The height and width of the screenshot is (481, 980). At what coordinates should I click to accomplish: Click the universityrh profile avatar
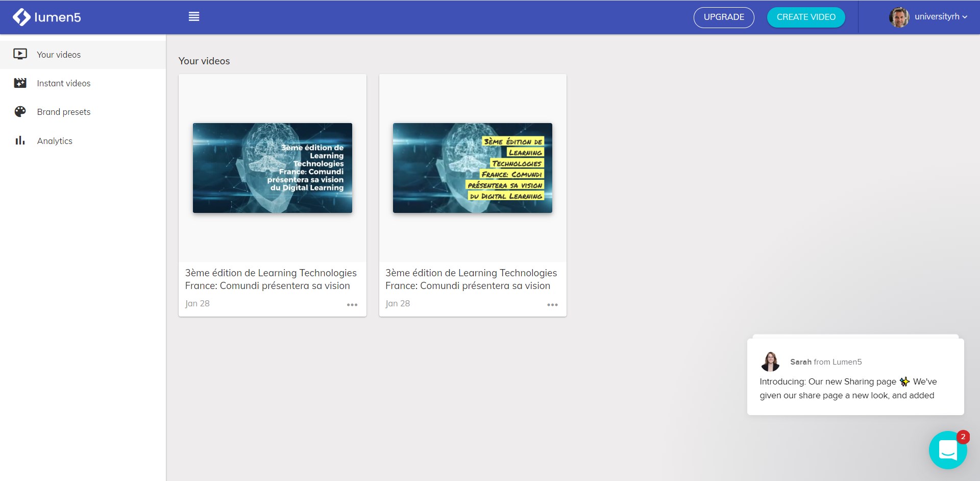point(899,17)
